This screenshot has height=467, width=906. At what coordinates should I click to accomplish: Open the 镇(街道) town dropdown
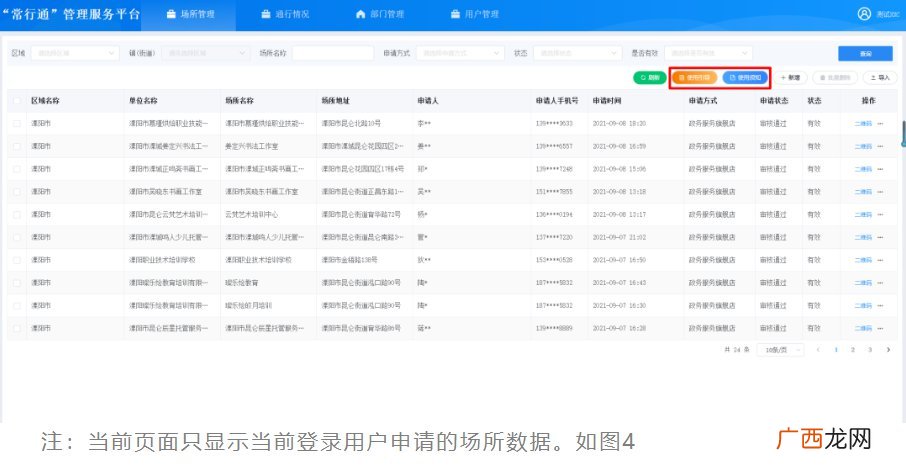click(x=206, y=53)
